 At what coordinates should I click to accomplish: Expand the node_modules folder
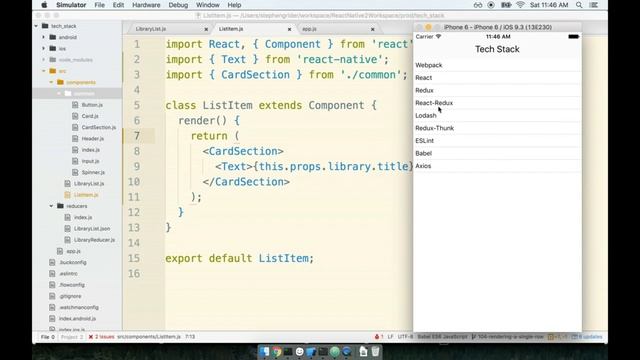point(44,60)
